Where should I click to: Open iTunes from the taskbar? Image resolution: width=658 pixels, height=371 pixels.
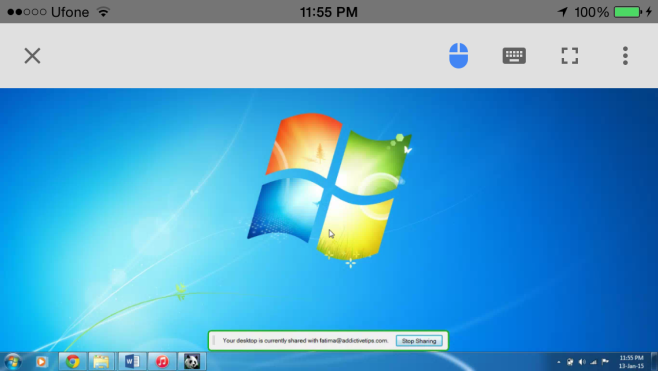click(x=162, y=361)
